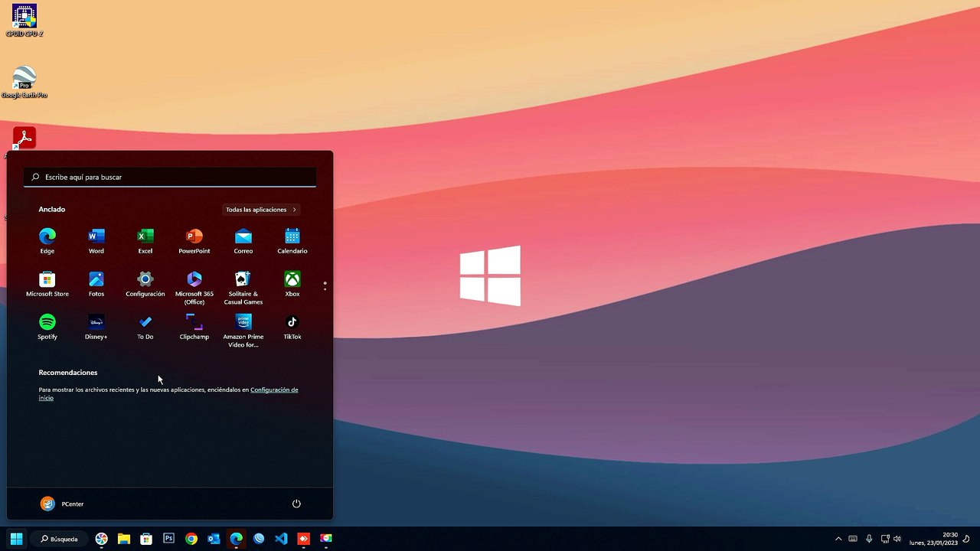This screenshot has height=551, width=980.
Task: Open the Calendario app
Action: tap(292, 240)
